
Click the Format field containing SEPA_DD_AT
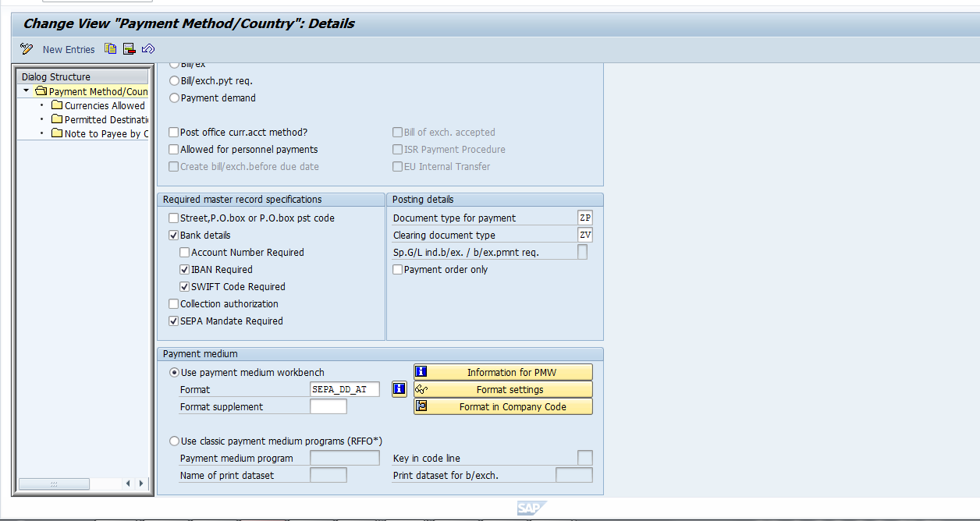[x=345, y=389]
